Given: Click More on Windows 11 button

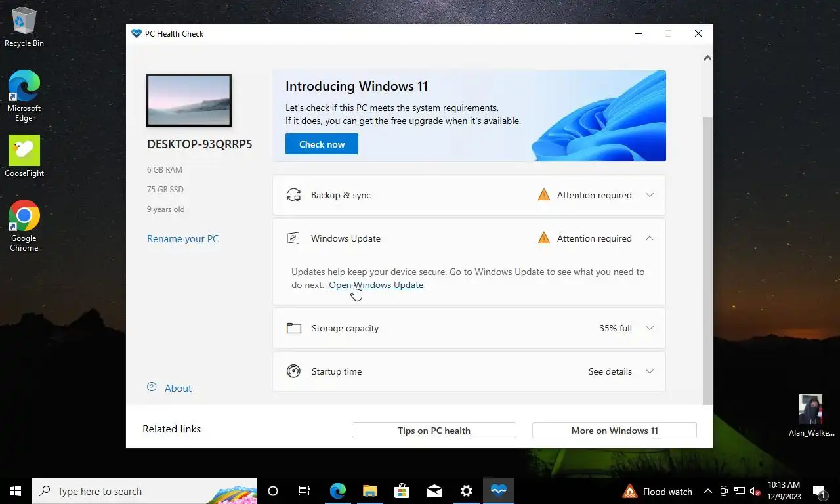Looking at the screenshot, I should point(614,430).
